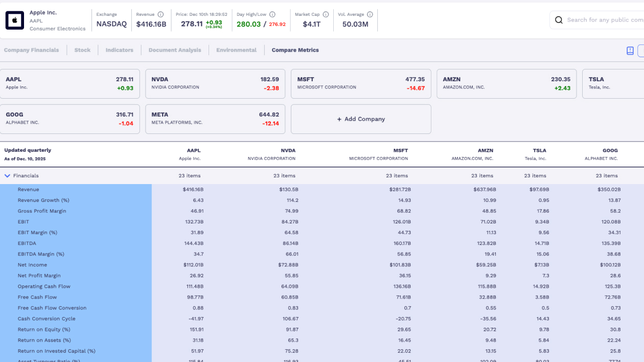Open the Vol. Average info icon
644x362 pixels.
pyautogui.click(x=370, y=14)
